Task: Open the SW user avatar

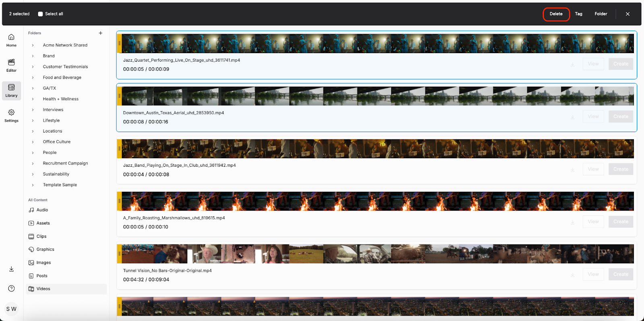Action: [x=11, y=309]
